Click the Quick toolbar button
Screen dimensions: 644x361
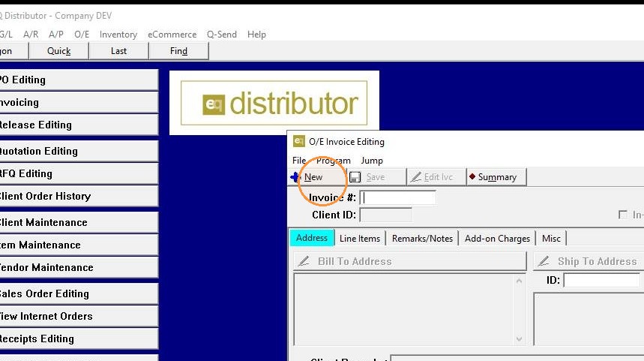point(58,51)
